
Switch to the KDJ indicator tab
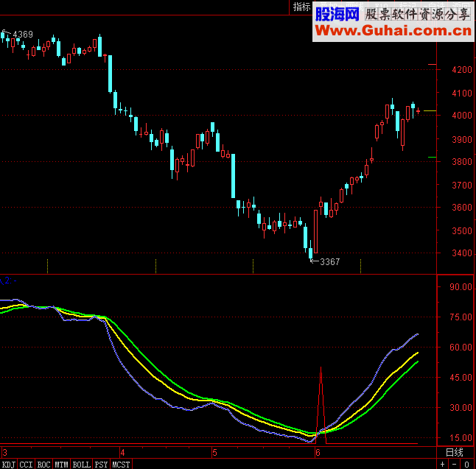[x=9, y=465]
